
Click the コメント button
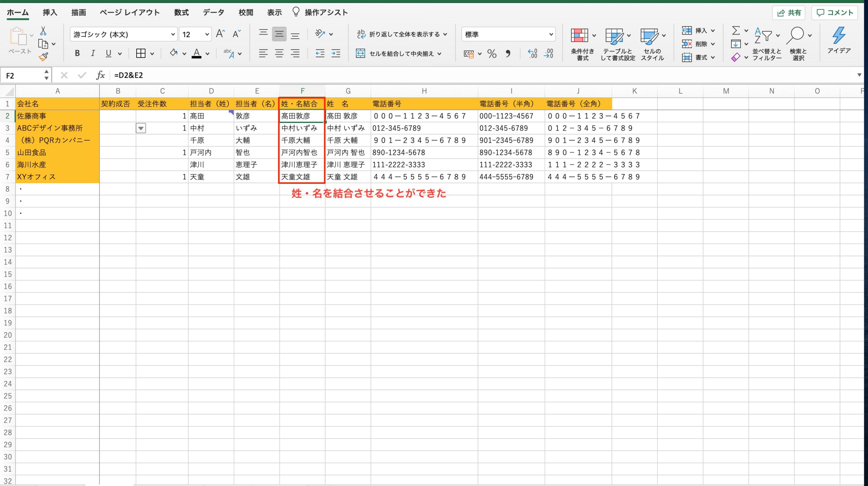click(x=834, y=13)
